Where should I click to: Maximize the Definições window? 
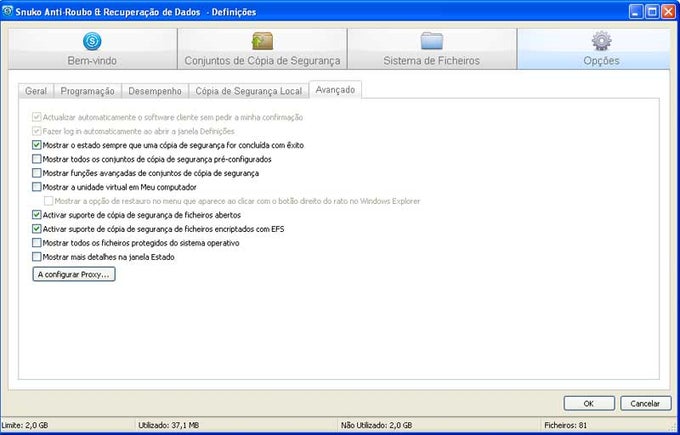point(652,12)
